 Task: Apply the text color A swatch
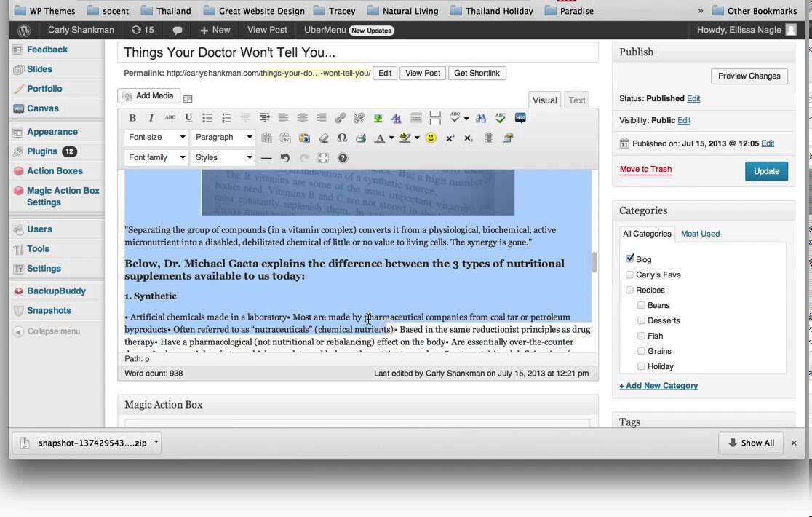[380, 138]
